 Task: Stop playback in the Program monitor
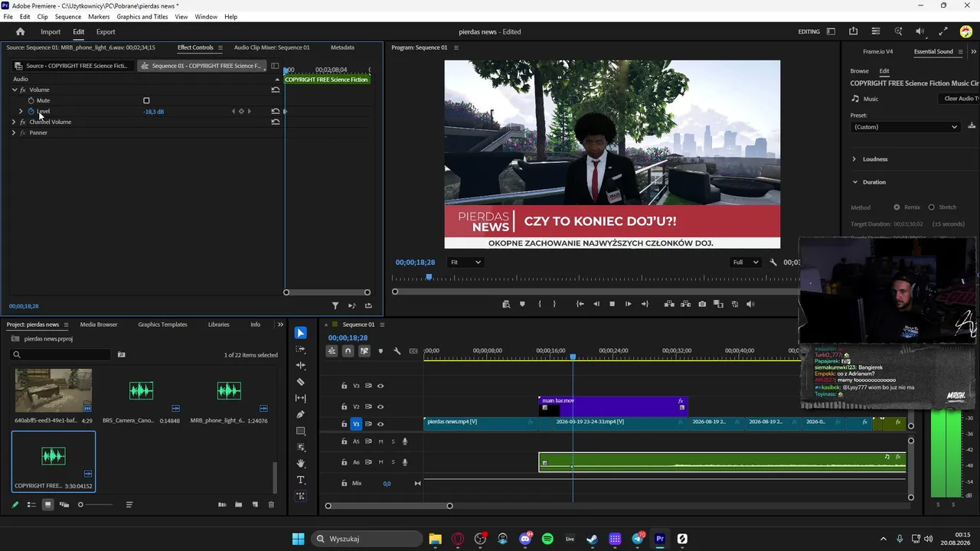612,304
